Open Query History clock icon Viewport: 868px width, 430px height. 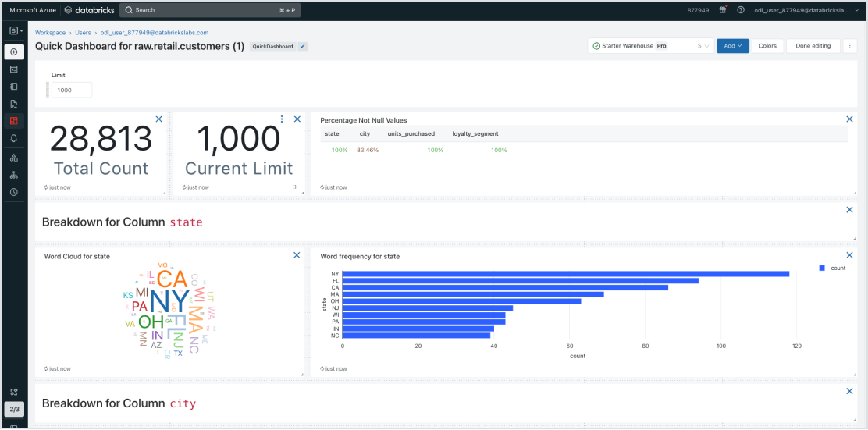[x=14, y=192]
